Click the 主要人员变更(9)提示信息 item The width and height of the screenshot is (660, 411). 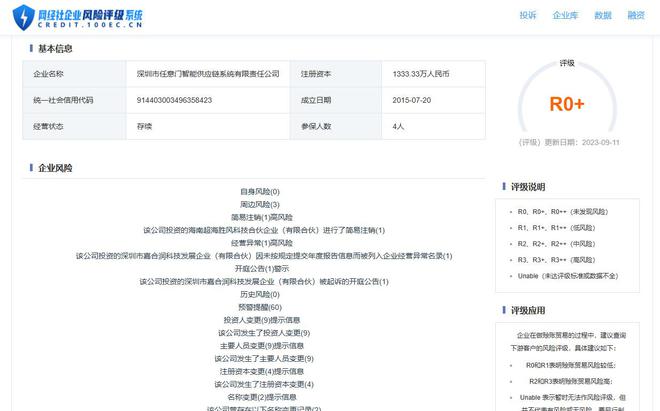pyautogui.click(x=261, y=346)
